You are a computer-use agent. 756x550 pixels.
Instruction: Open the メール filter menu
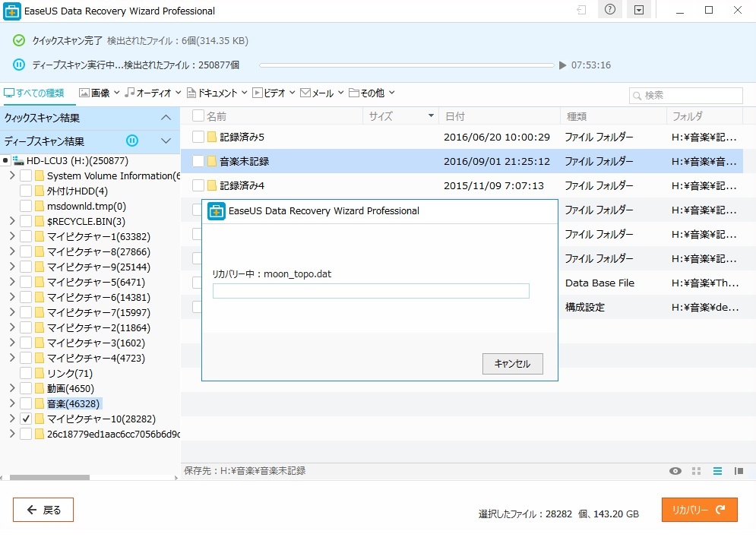321,93
